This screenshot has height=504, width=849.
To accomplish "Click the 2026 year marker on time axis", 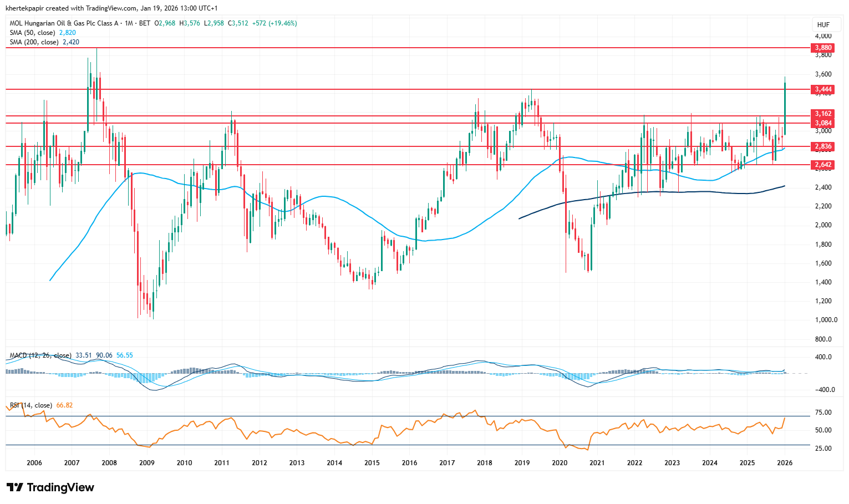I will 784,463.
